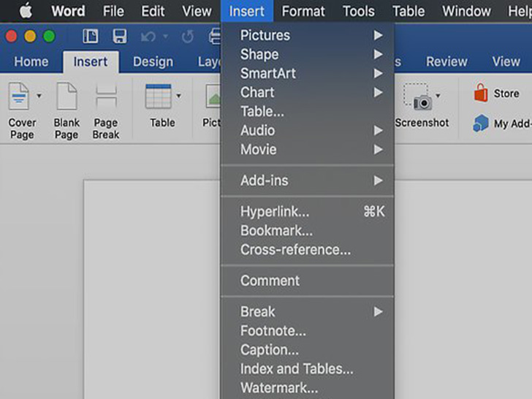Click the Page Break icon
The height and width of the screenshot is (399, 532).
(x=106, y=97)
